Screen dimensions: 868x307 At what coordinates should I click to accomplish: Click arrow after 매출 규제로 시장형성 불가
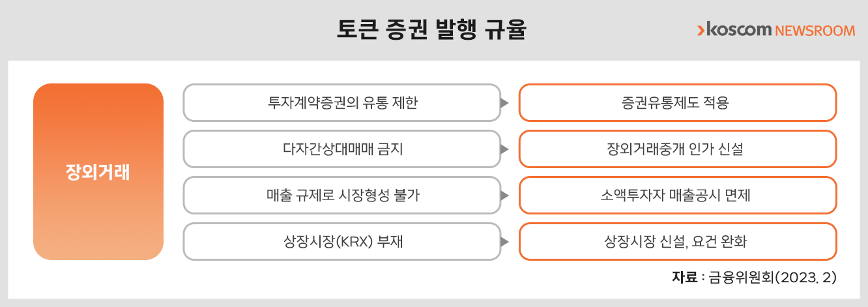point(504,196)
